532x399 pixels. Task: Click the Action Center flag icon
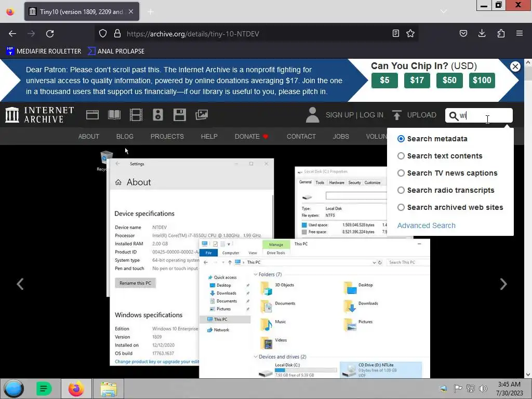[x=457, y=389]
